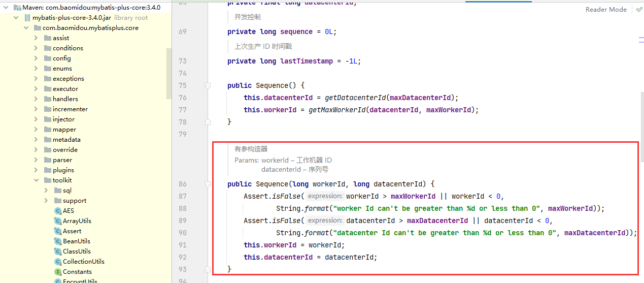Select the metadata package in tree
This screenshot has width=644, height=283.
tap(66, 140)
